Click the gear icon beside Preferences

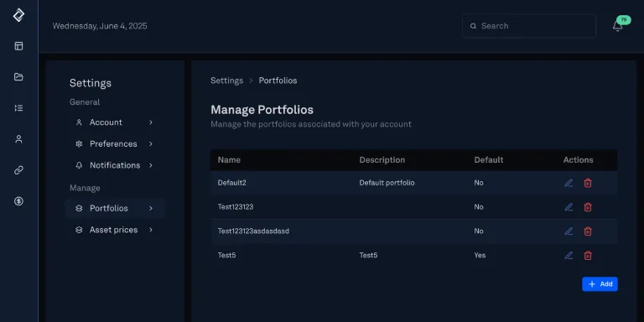pyautogui.click(x=79, y=143)
